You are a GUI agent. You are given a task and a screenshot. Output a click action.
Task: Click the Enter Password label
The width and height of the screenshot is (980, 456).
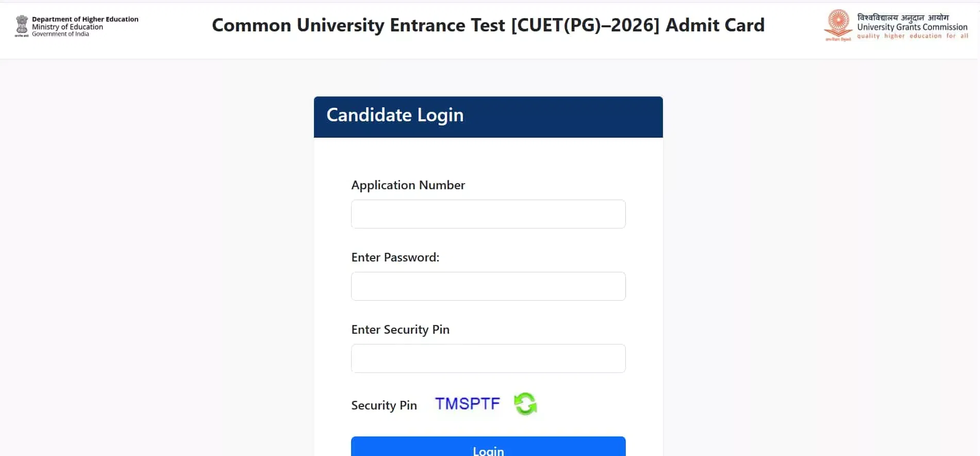tap(395, 257)
